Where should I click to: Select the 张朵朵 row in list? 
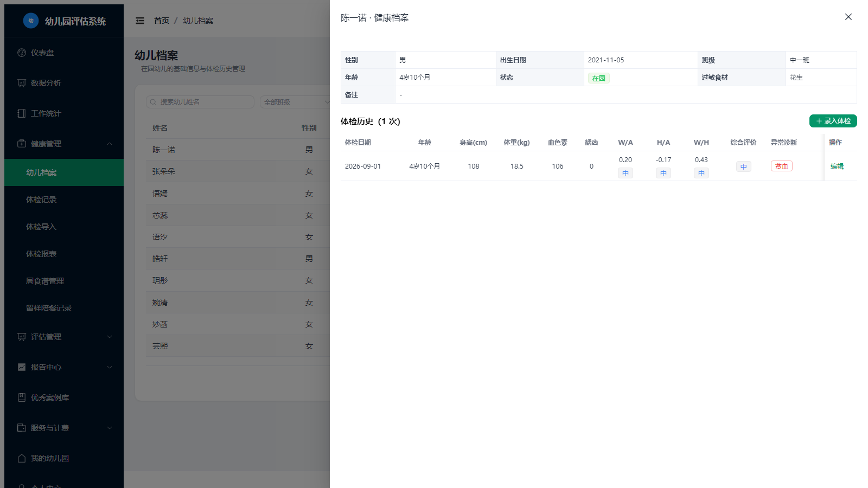click(238, 171)
